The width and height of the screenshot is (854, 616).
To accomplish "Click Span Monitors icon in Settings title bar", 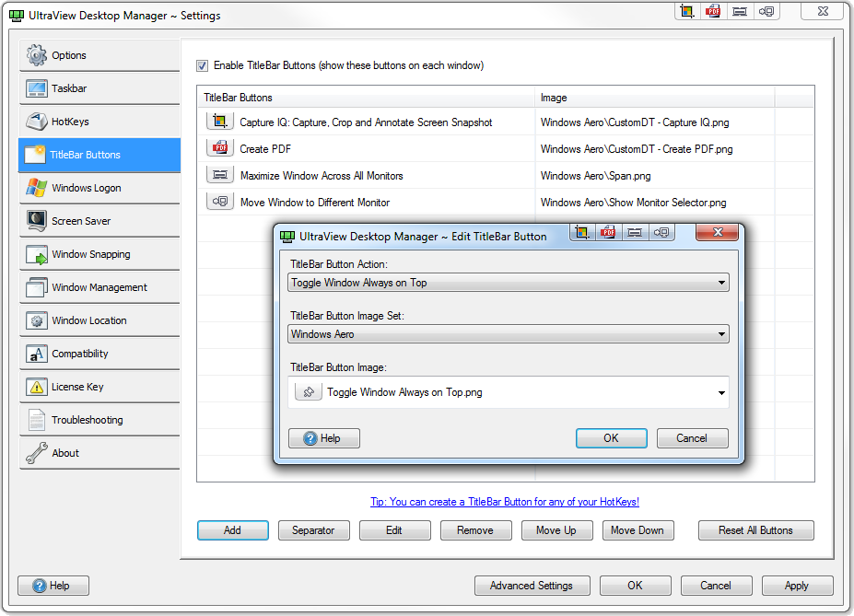I will pos(740,11).
